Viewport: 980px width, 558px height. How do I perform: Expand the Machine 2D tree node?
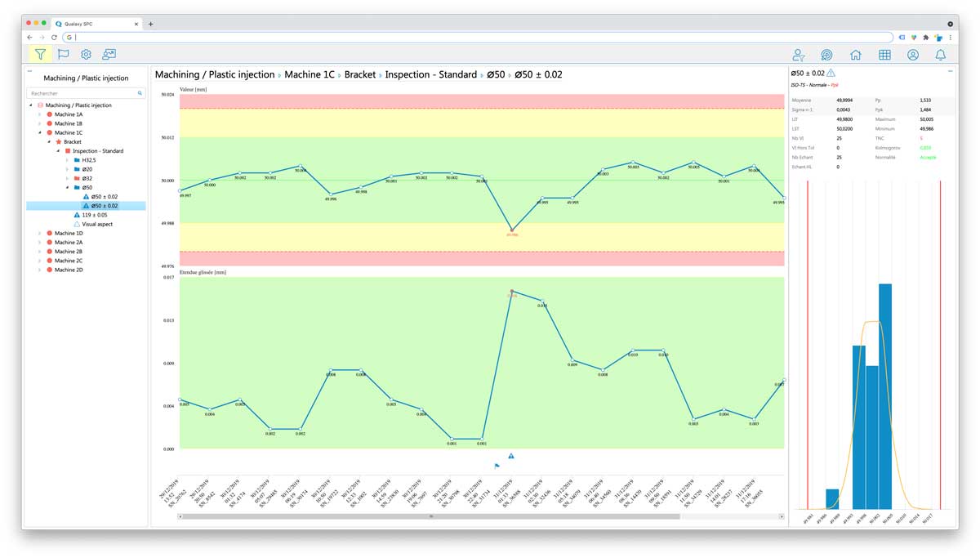pos(39,270)
